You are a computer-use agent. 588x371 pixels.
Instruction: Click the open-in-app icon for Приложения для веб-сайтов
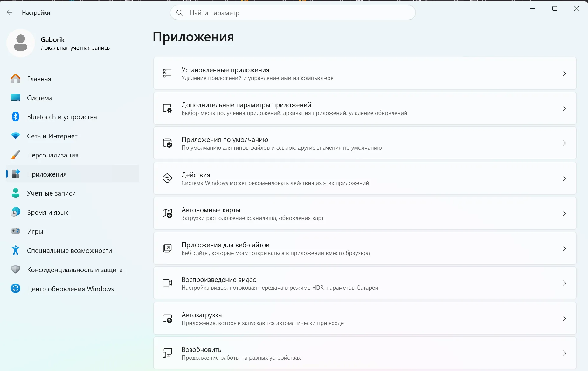167,248
